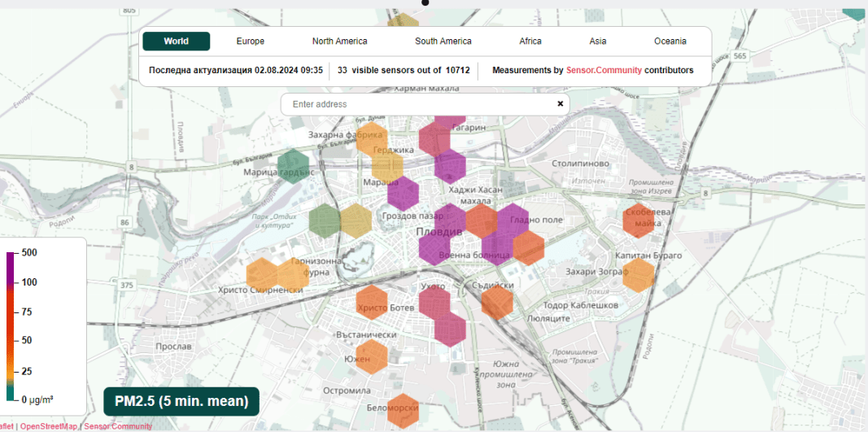The height and width of the screenshot is (432, 868).
Task: Select the orange hexagon near Съдийски
Action: tap(496, 303)
